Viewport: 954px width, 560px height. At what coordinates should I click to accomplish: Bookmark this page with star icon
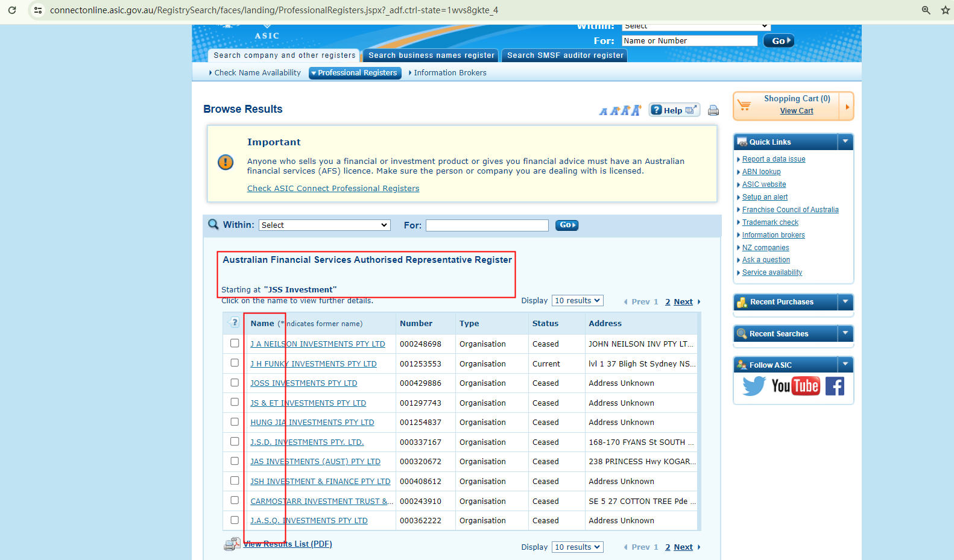coord(945,10)
